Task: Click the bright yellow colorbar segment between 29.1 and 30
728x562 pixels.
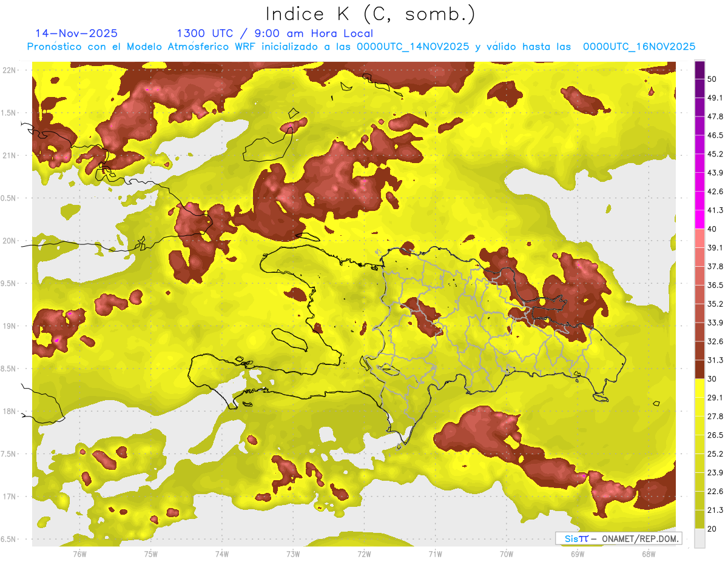Action: pyautogui.click(x=699, y=388)
